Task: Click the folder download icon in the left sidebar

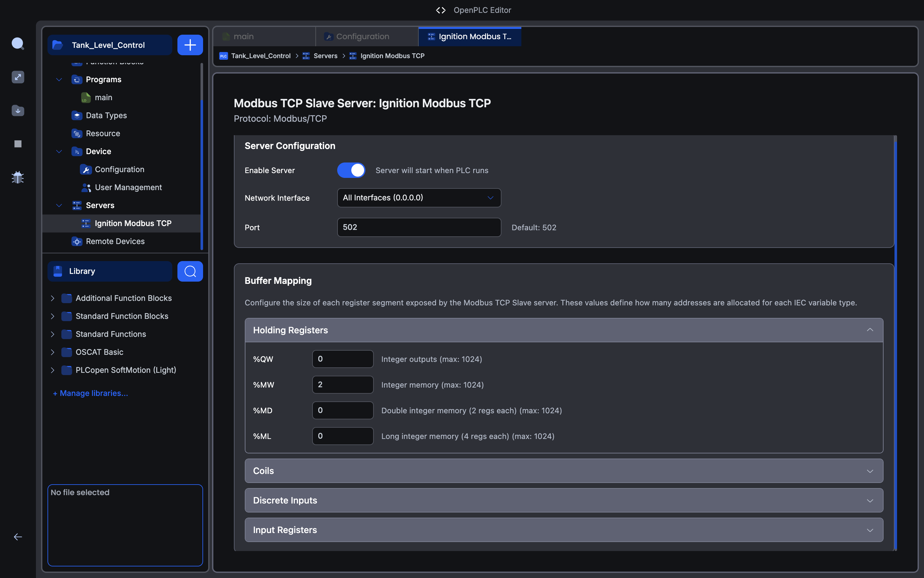Action: (x=18, y=110)
